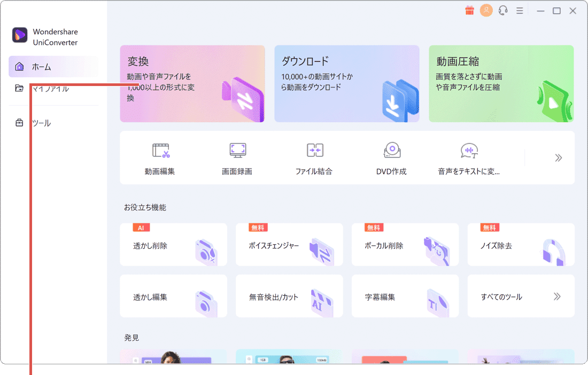Select the DVD作成 creation icon
This screenshot has height=375, width=588.
tap(392, 158)
